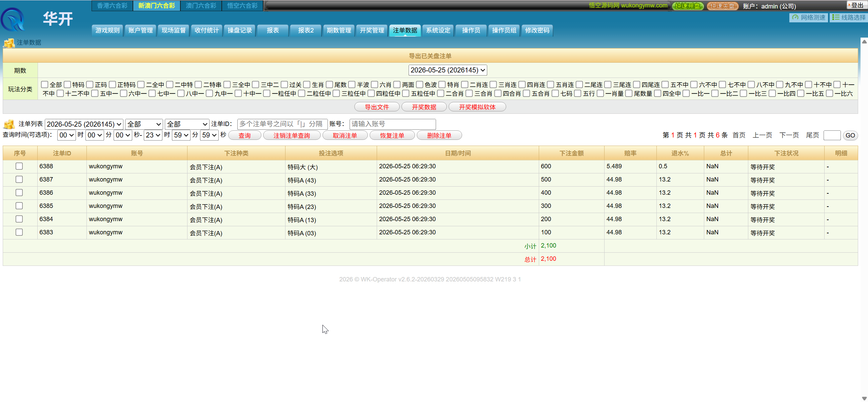Open 线路选择 line selection
This screenshot has width=868, height=402.
click(x=849, y=17)
